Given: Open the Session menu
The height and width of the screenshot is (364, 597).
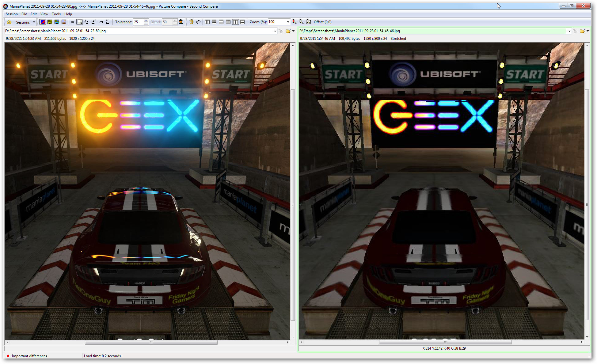Looking at the screenshot, I should [12, 14].
